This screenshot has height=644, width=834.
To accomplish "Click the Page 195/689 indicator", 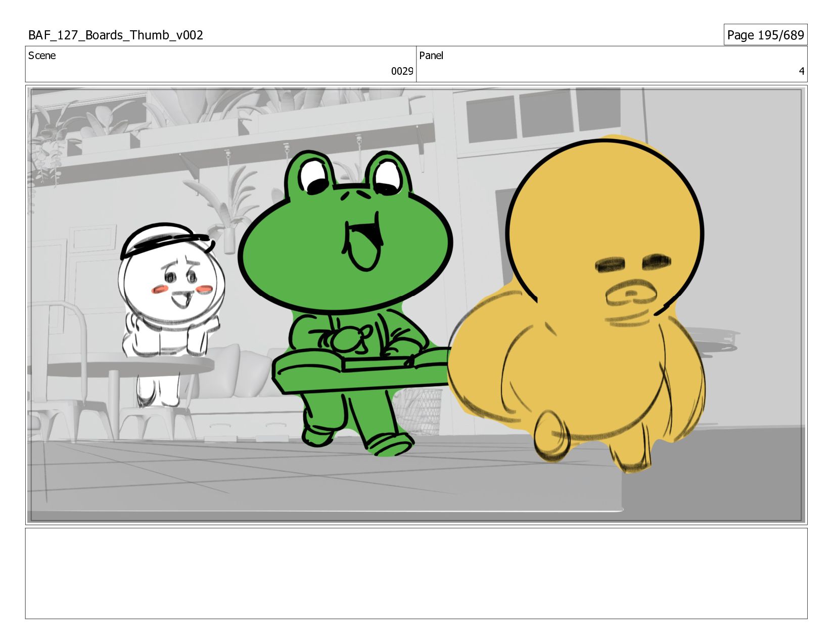I will point(765,35).
